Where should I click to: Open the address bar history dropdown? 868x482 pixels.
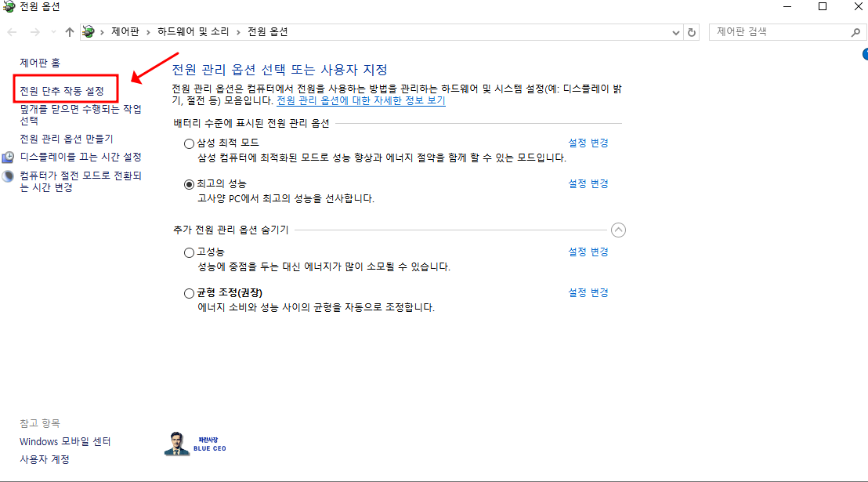click(x=675, y=32)
